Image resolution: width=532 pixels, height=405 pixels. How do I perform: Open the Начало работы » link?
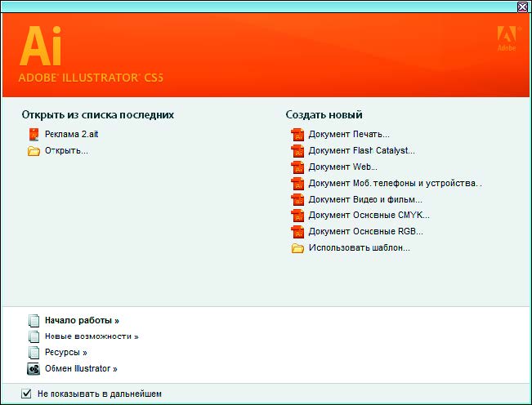coord(82,320)
